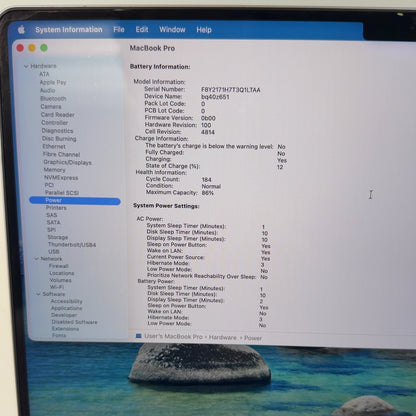Select Applications under Software
The width and height of the screenshot is (416, 416).
pyautogui.click(x=67, y=308)
